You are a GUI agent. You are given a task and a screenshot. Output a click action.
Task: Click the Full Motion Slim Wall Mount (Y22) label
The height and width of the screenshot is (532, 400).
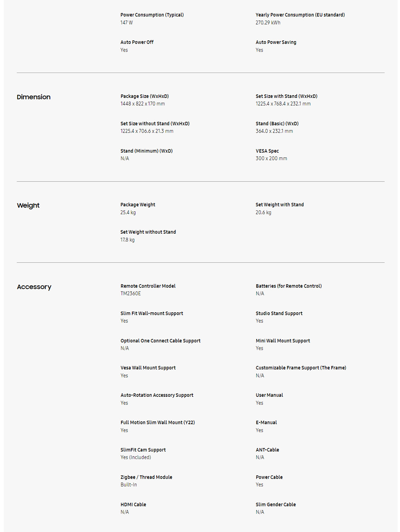[x=157, y=423]
